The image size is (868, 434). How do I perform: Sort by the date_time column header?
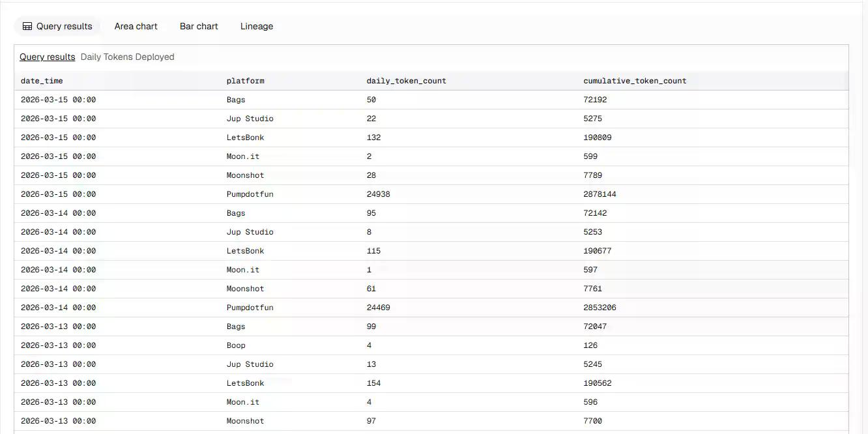click(42, 81)
